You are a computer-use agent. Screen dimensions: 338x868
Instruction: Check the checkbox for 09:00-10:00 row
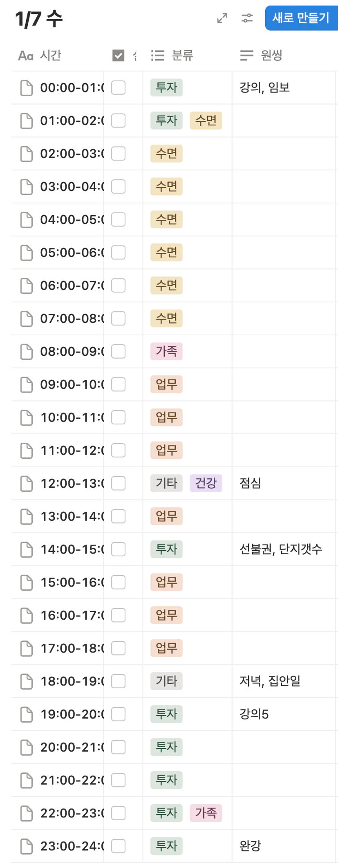tap(119, 384)
